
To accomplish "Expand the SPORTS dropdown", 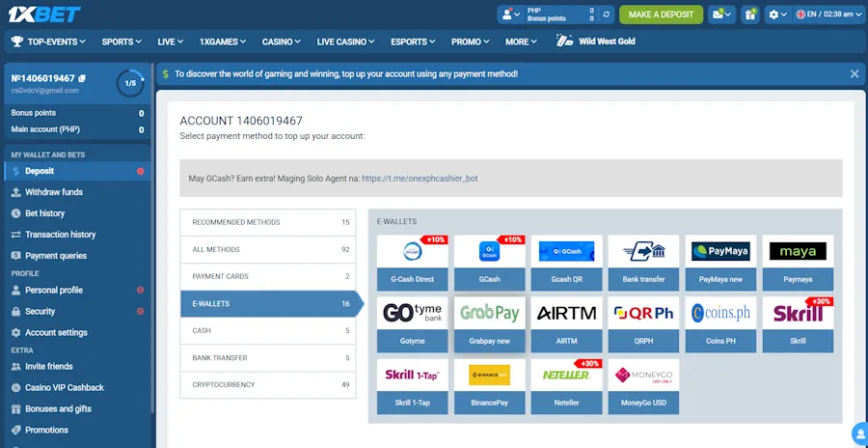I will pos(122,42).
